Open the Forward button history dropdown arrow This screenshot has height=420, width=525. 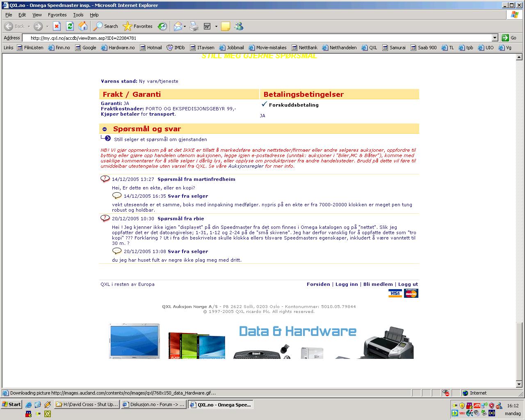[x=47, y=26]
